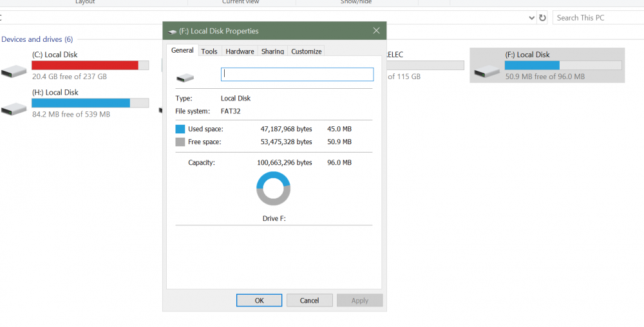This screenshot has width=644, height=327.
Task: Cancel the Local Disk Properties dialog
Action: pos(309,300)
